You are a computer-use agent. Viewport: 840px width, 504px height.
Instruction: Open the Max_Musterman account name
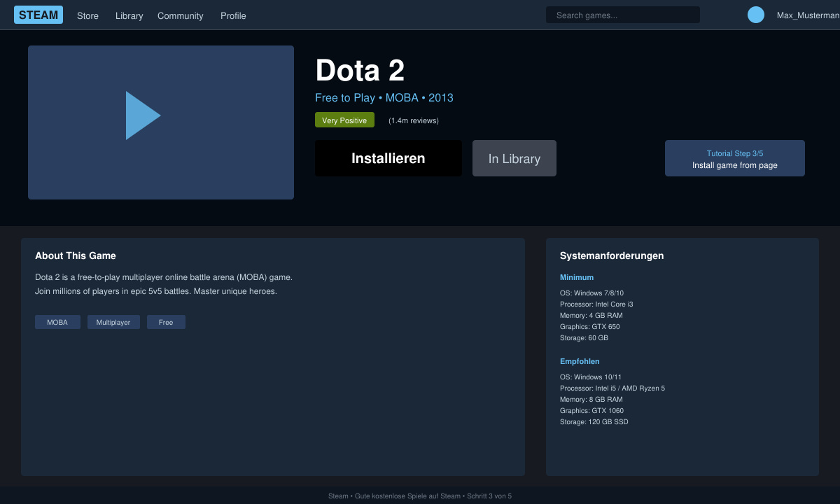coord(808,15)
